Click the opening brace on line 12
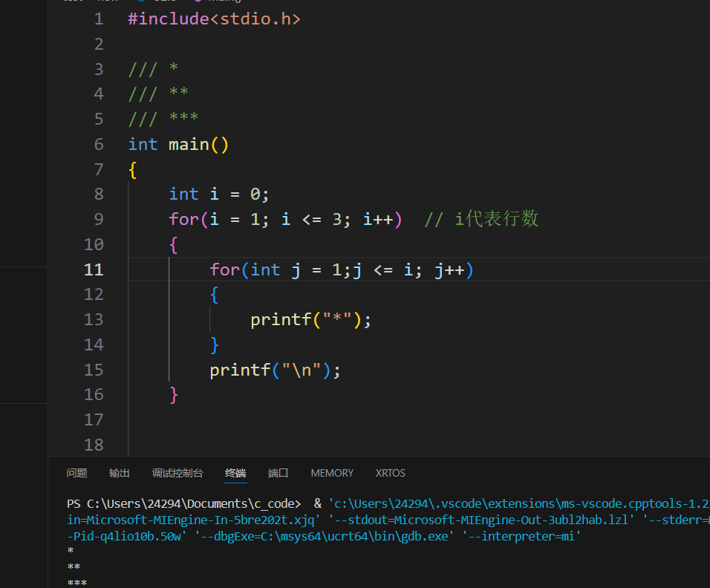The width and height of the screenshot is (710, 588). tap(214, 295)
